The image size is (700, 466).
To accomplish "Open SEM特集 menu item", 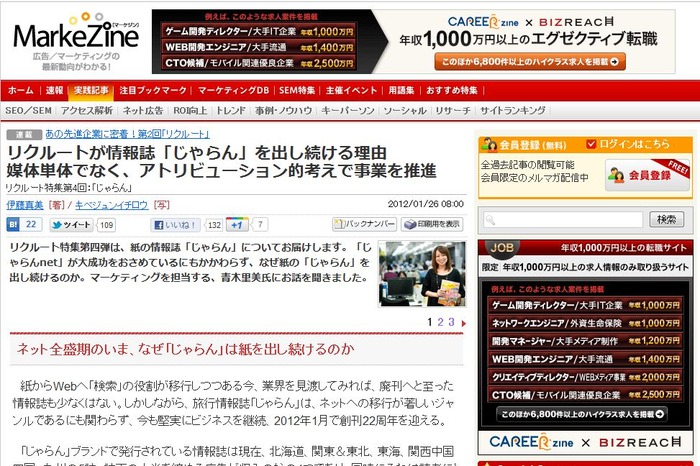I will [x=297, y=90].
